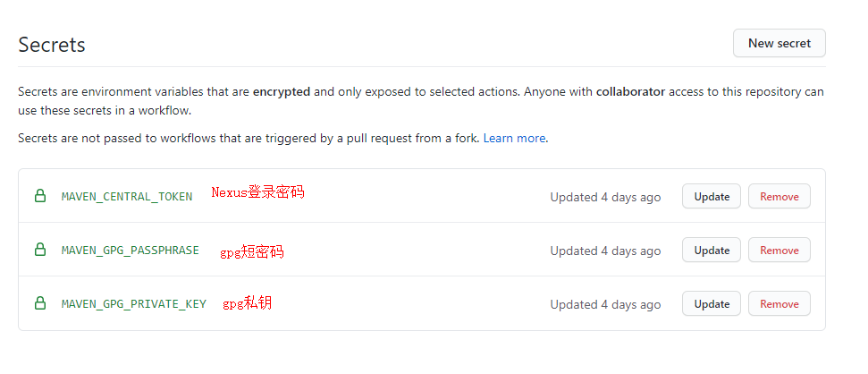Viewport: 868px width, 374px height.
Task: Click the red gpg短密码 annotation
Action: click(252, 252)
